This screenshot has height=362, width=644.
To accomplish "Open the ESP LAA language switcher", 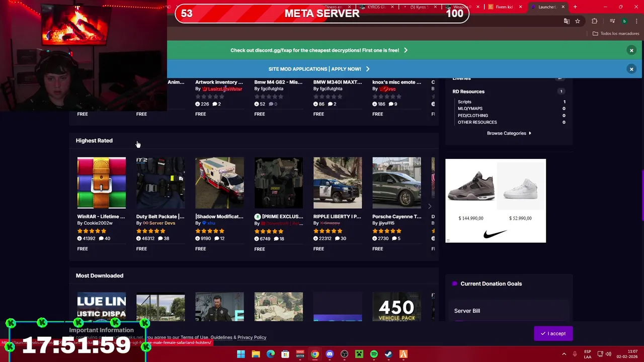I will [x=588, y=354].
